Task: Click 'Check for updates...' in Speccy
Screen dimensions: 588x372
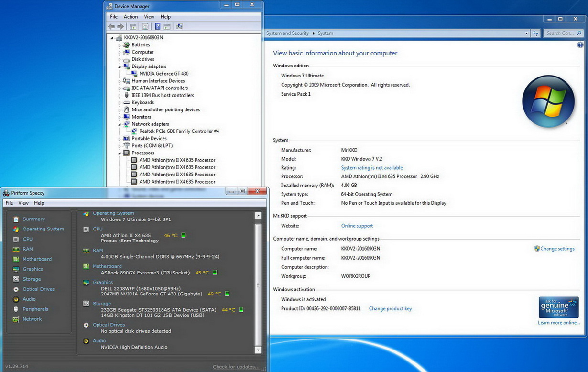Action: coord(236,367)
